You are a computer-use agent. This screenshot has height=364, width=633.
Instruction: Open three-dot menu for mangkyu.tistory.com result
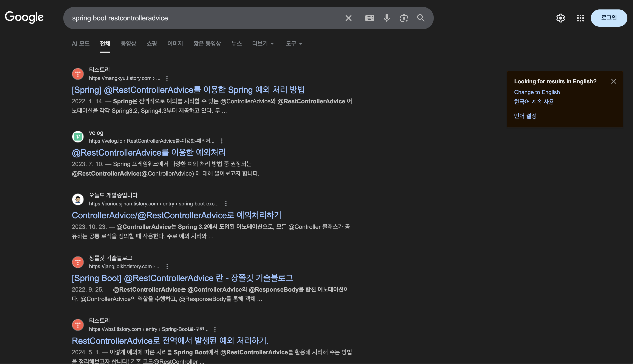[x=167, y=78]
